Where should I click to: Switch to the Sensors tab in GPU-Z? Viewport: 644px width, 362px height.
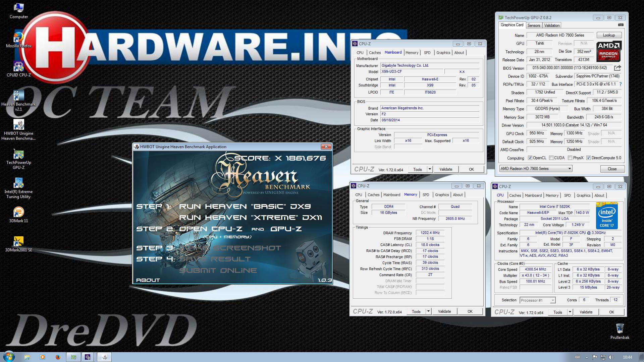tap(534, 25)
